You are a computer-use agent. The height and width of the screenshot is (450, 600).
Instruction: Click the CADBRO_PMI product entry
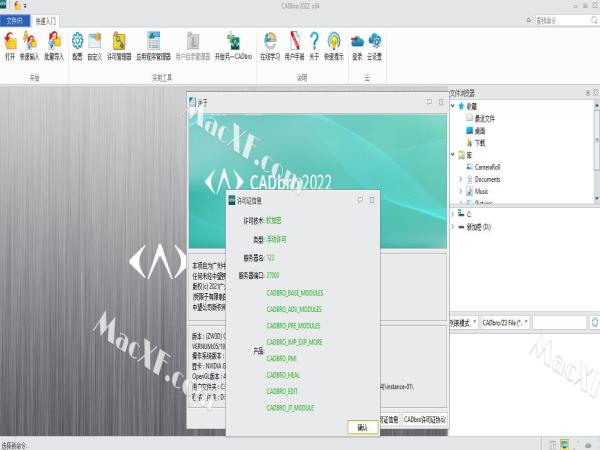281,359
